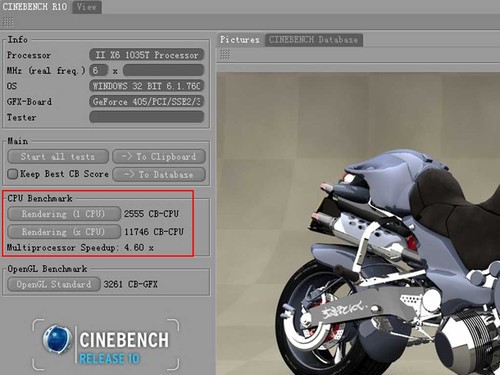Start the OpenGL Standard test
This screenshot has height=375, width=500.
(54, 284)
